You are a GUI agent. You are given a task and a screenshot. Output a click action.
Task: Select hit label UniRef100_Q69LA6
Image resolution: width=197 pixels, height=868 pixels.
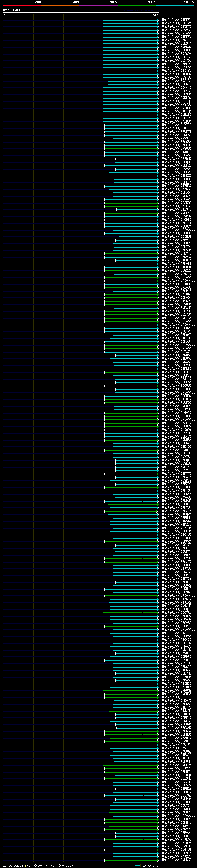click(x=176, y=67)
